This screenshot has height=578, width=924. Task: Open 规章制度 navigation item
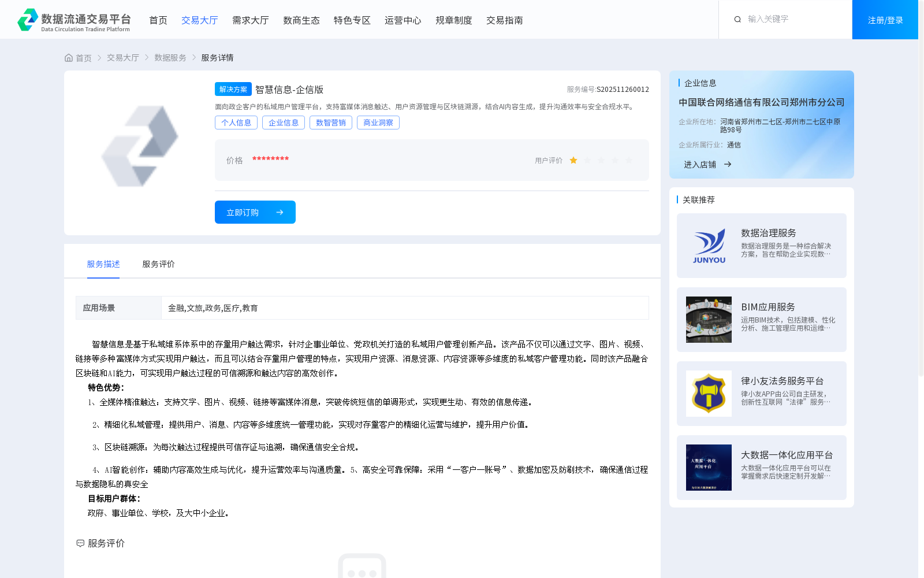(x=454, y=20)
